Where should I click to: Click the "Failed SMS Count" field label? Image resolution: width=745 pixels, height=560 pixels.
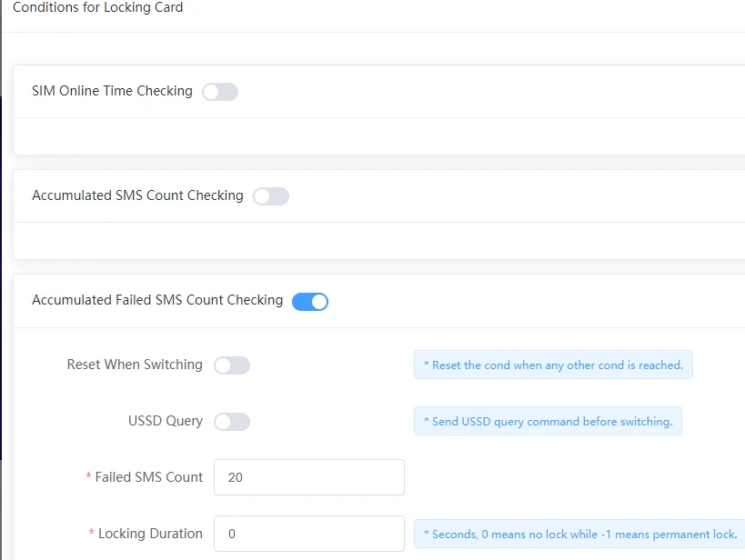click(149, 477)
